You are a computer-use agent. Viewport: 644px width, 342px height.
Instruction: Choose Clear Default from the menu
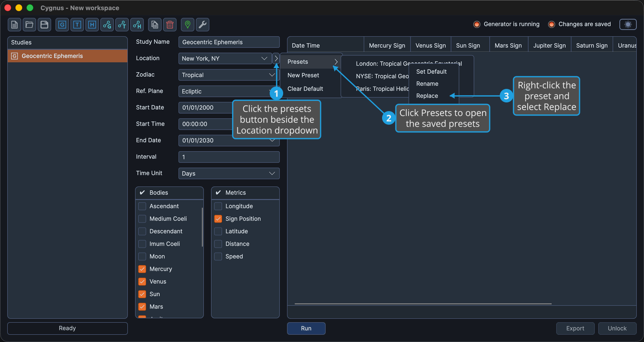(x=312, y=89)
